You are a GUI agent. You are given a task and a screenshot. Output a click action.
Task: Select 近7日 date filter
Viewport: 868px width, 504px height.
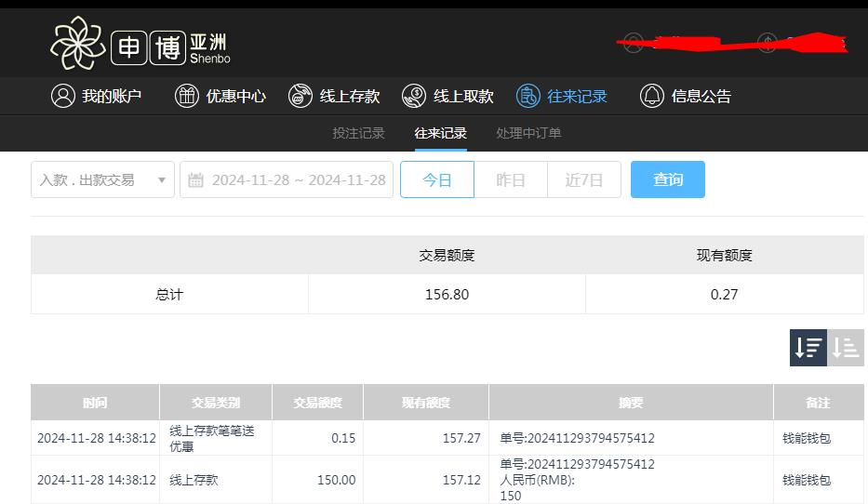584,179
